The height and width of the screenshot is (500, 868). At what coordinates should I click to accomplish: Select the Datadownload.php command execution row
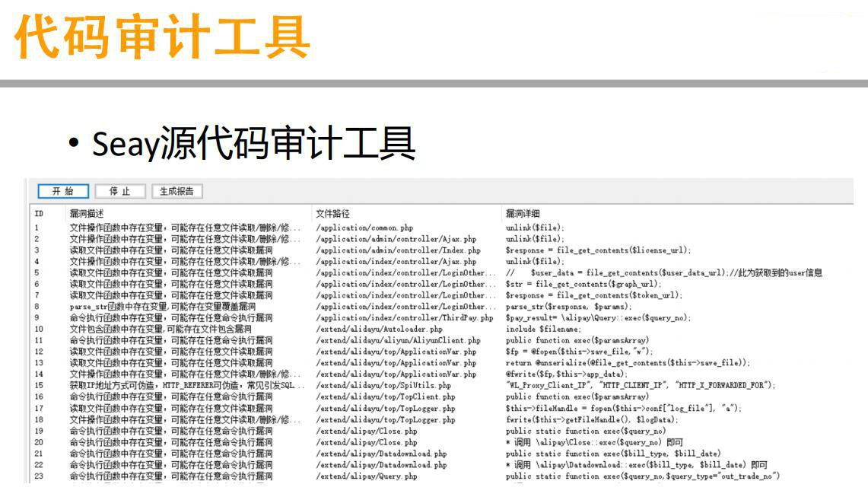click(x=228, y=451)
